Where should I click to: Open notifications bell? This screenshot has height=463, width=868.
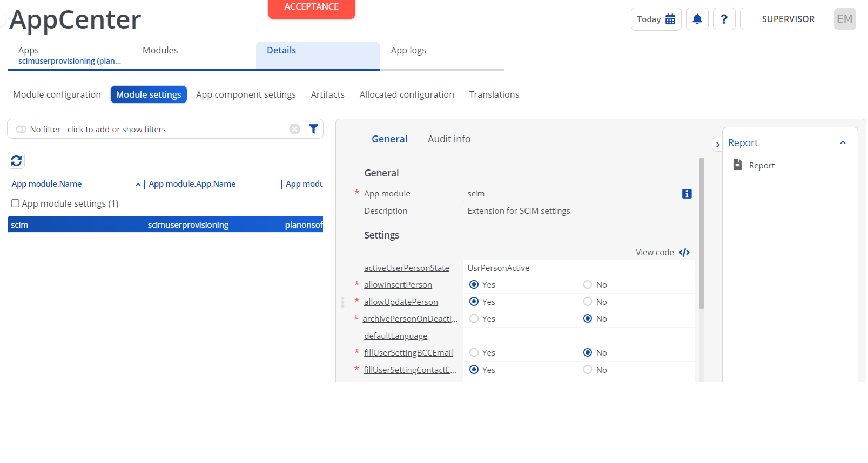(697, 19)
